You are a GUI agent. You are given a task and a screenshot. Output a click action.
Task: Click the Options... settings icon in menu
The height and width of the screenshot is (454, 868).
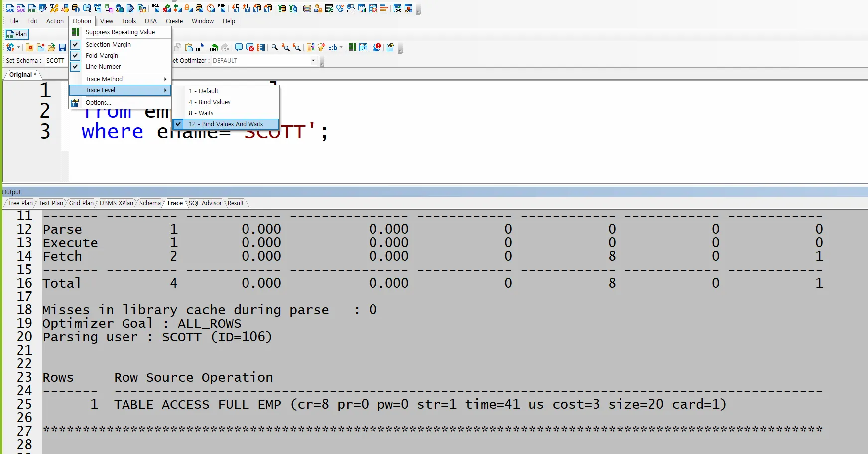coord(75,103)
